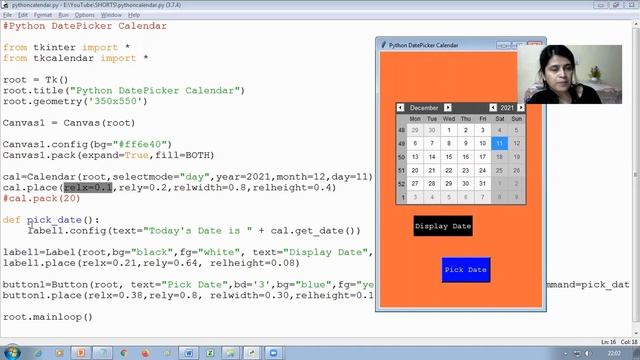Click the editor's vertical scrollbar
The height and width of the screenshot is (360, 640).
point(636,176)
